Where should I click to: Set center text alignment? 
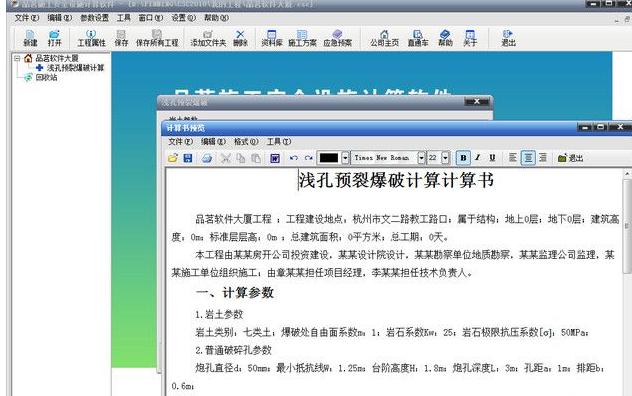pos(528,158)
